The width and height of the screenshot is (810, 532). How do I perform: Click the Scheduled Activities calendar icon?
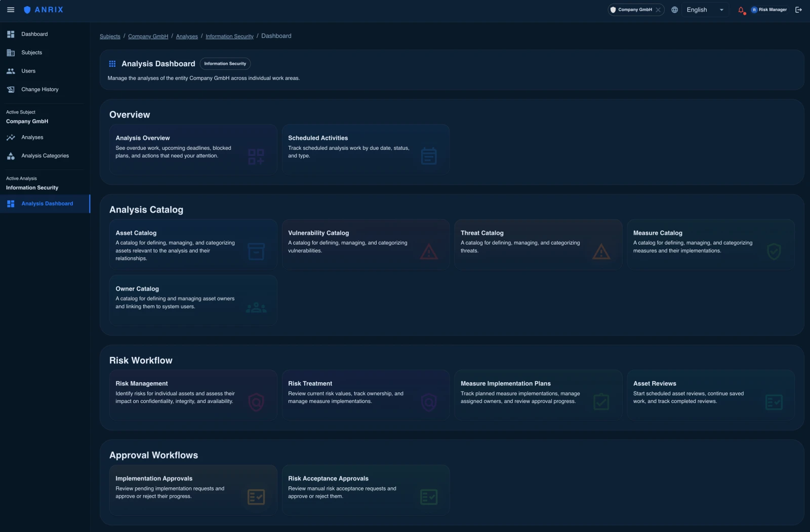pyautogui.click(x=429, y=156)
